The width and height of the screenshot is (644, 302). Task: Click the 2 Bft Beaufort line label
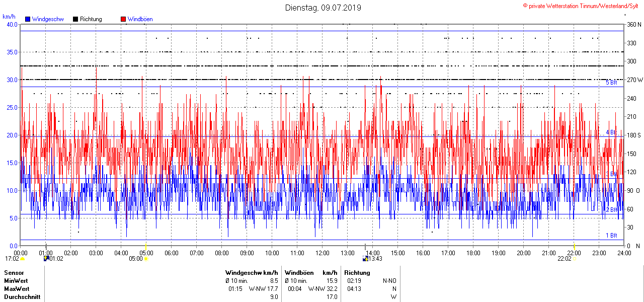tap(611, 210)
